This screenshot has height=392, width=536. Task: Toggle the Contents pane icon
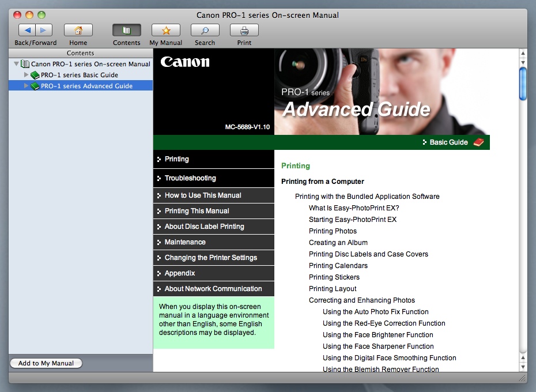127,30
